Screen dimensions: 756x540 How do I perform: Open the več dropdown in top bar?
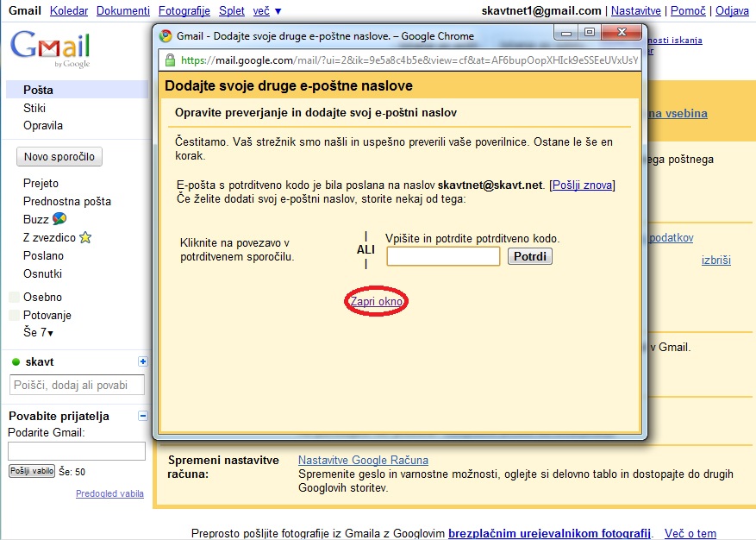[266, 10]
